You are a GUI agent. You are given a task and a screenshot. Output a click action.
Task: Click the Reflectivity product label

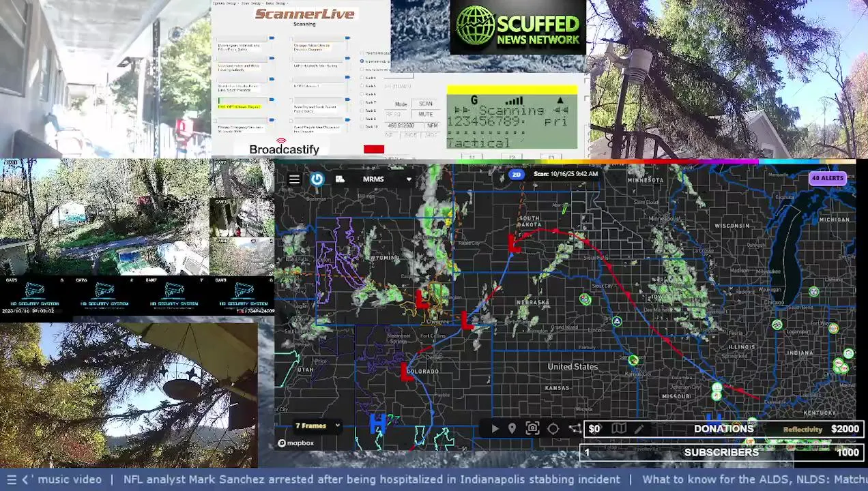[802, 429]
